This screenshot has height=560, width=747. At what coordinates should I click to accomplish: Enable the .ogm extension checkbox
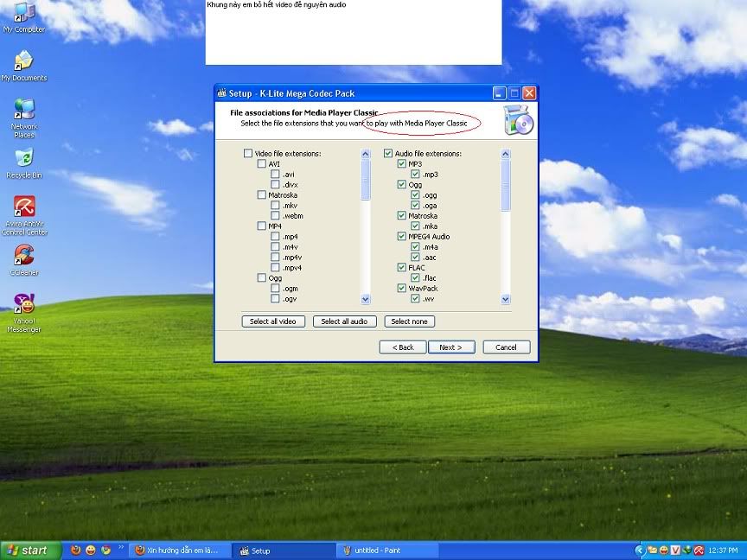[x=275, y=288]
